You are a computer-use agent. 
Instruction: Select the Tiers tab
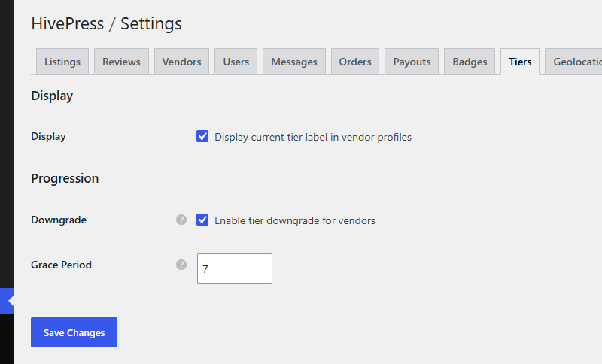520,62
